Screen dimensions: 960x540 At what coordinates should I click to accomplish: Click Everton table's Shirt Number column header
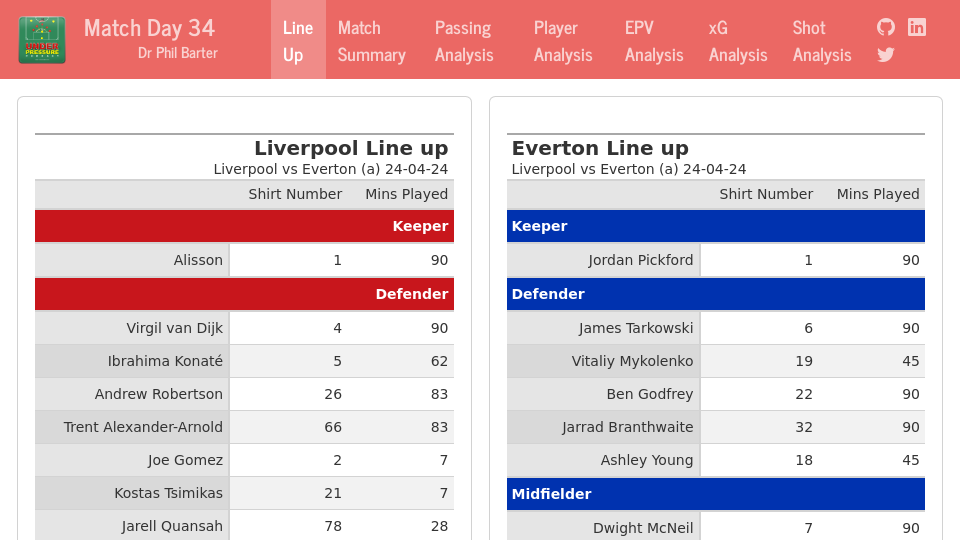click(x=766, y=194)
